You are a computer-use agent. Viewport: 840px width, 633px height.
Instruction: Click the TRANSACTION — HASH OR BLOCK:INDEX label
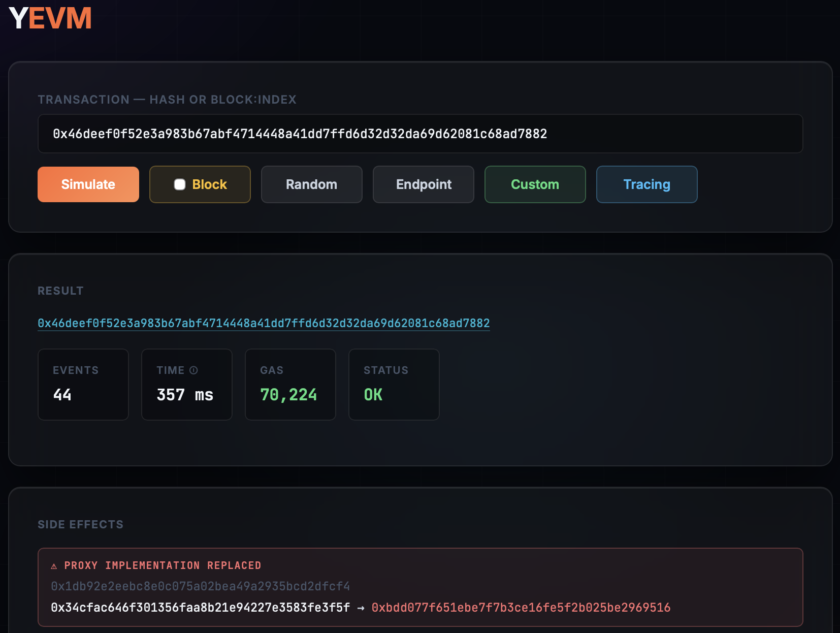pyautogui.click(x=167, y=100)
